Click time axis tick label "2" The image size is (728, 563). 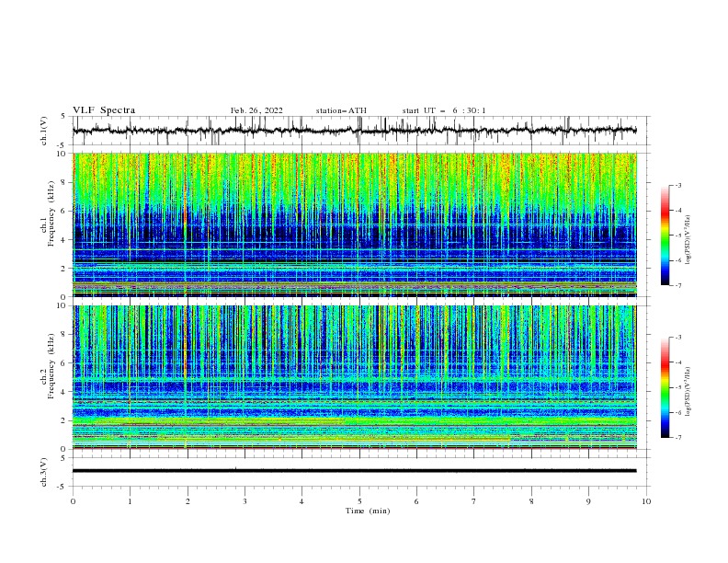coord(188,501)
